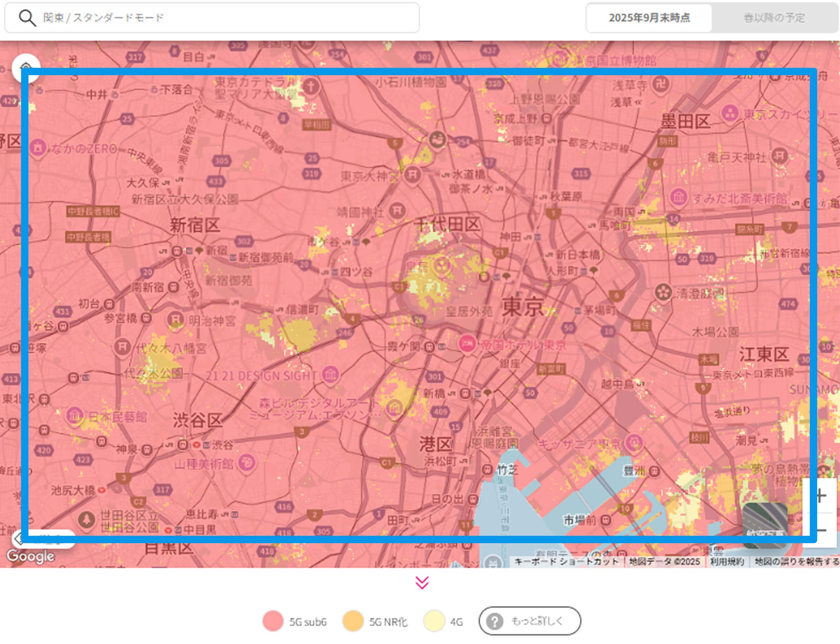840x644 pixels.
Task: Click the 山種美術館 museum pin
Action: (x=247, y=463)
